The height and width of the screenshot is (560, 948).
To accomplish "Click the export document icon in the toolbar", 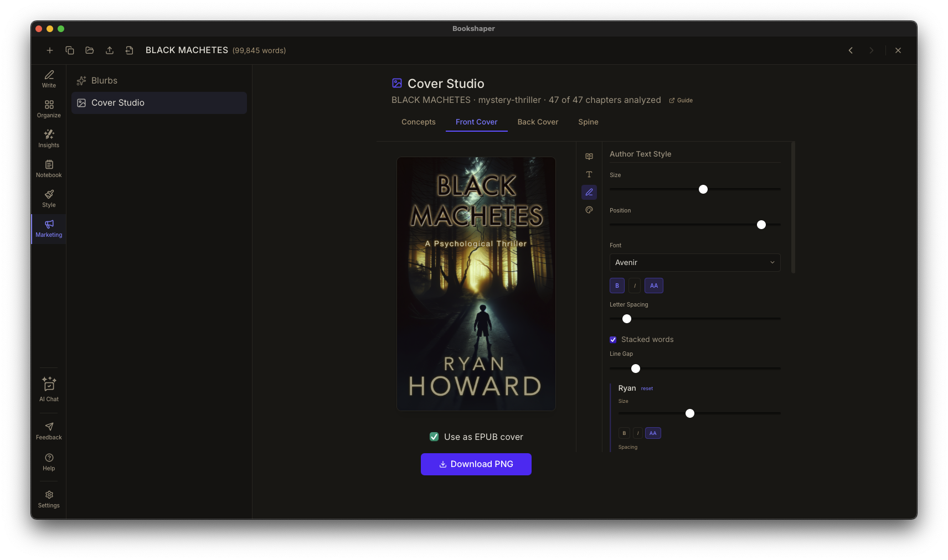I will (x=129, y=50).
